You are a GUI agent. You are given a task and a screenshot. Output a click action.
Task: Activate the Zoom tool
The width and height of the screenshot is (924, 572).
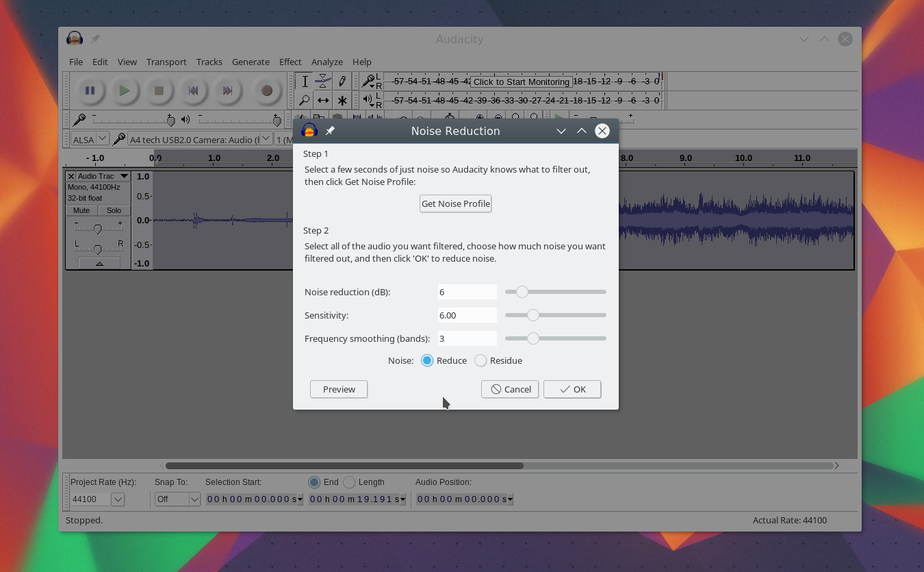305,100
